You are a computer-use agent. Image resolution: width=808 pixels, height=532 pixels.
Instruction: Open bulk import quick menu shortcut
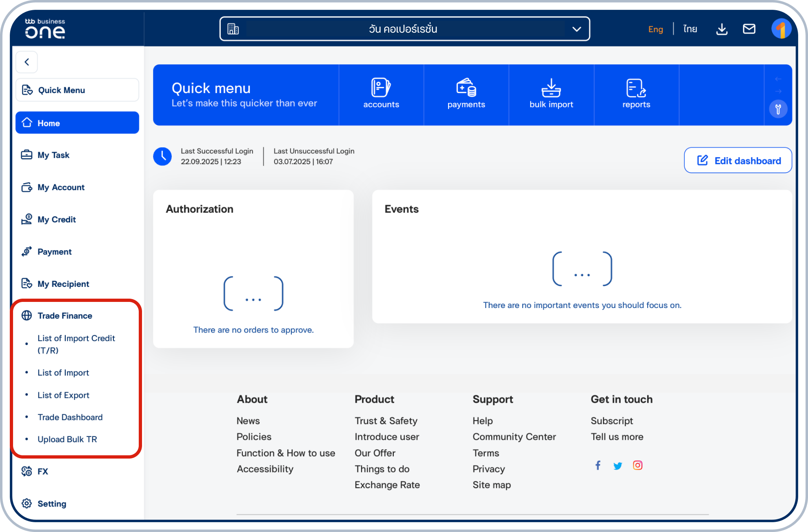tap(551, 94)
